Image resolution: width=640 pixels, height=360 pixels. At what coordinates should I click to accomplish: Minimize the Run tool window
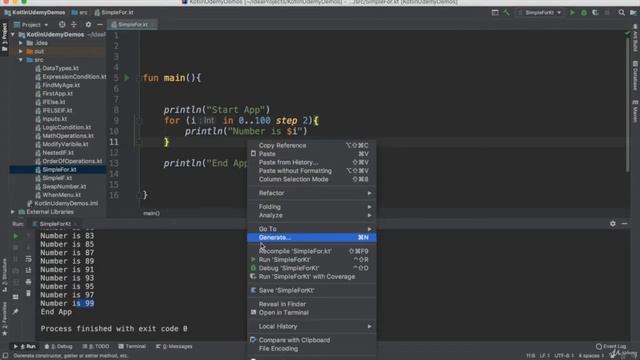[624, 224]
